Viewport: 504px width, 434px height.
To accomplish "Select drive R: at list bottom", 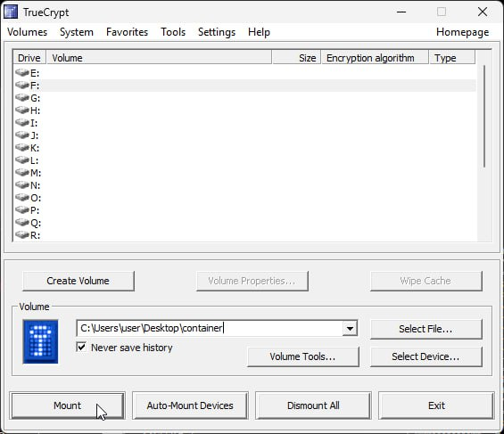I will tap(244, 235).
